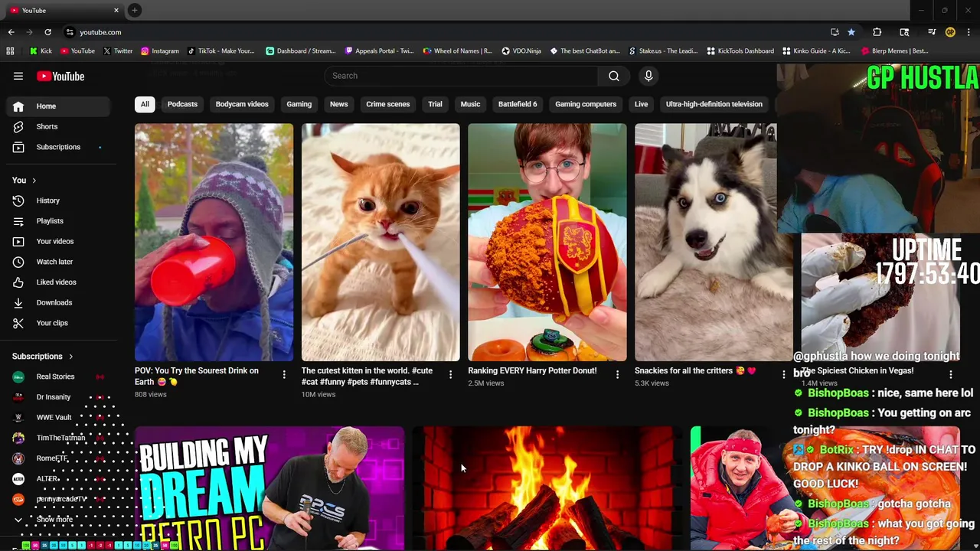This screenshot has width=980, height=551.
Task: Open the WWE Vault channel
Action: 58,417
